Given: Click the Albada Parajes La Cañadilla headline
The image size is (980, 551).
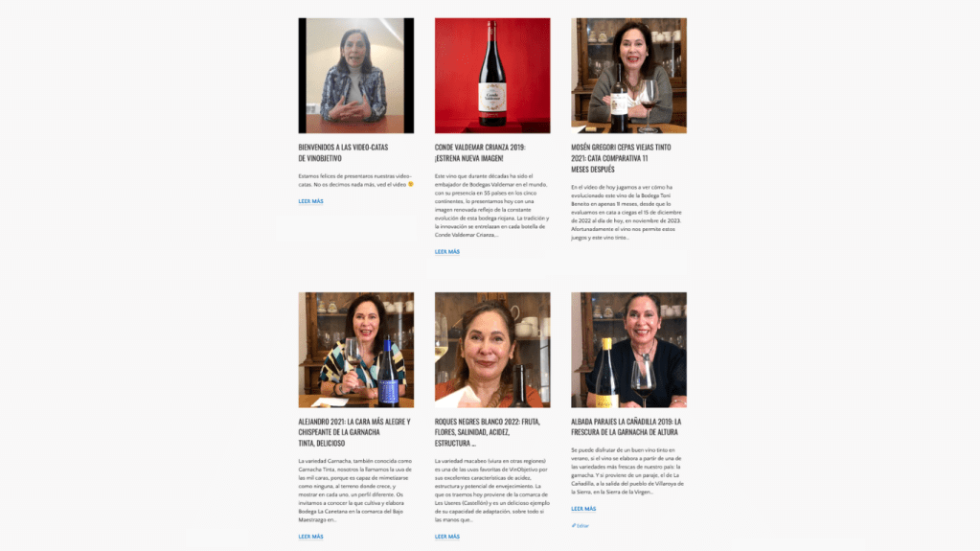Looking at the screenshot, I should pyautogui.click(x=627, y=426).
